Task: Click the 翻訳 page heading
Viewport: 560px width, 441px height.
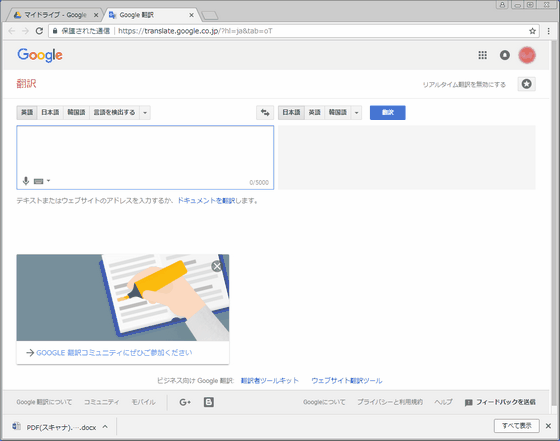Action: [26, 84]
